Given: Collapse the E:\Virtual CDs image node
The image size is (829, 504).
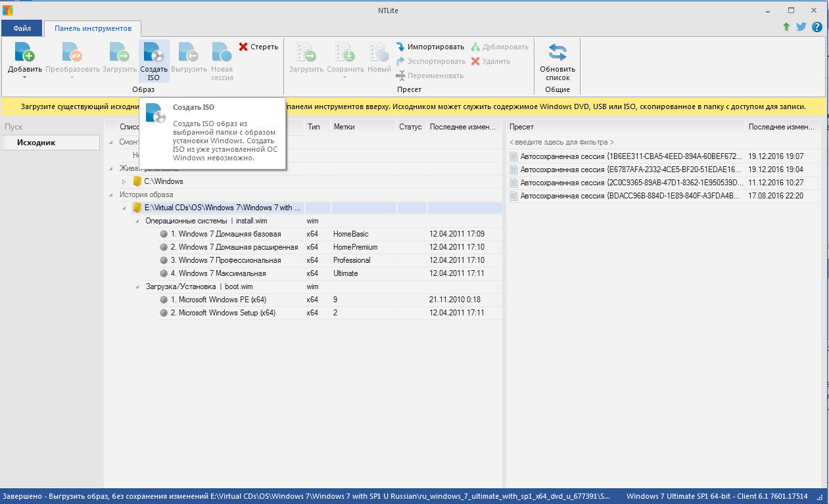Looking at the screenshot, I should pos(124,208).
